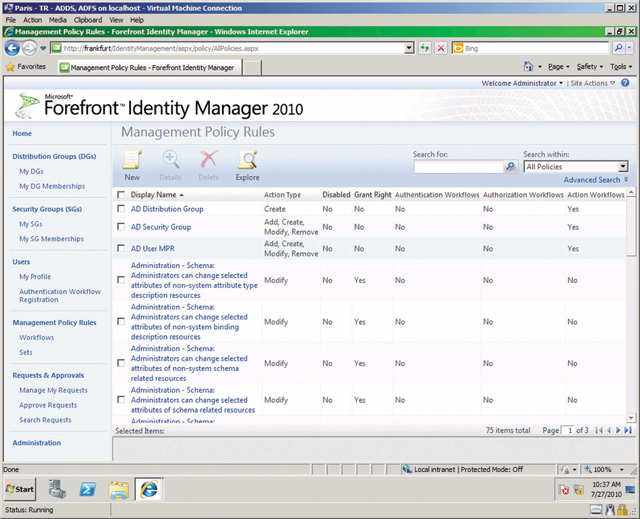Click the padlock icon in VM status bar
This screenshot has width=640, height=519.
(x=622, y=510)
